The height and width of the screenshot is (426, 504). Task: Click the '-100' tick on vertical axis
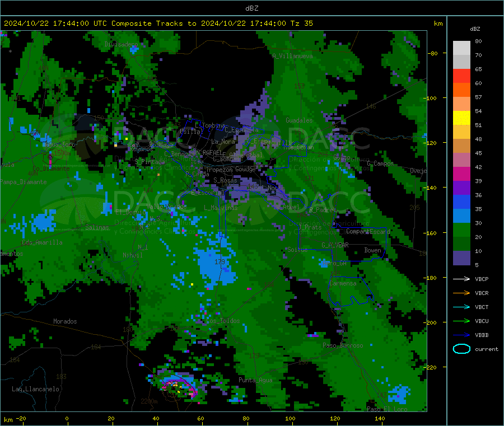tap(431, 98)
